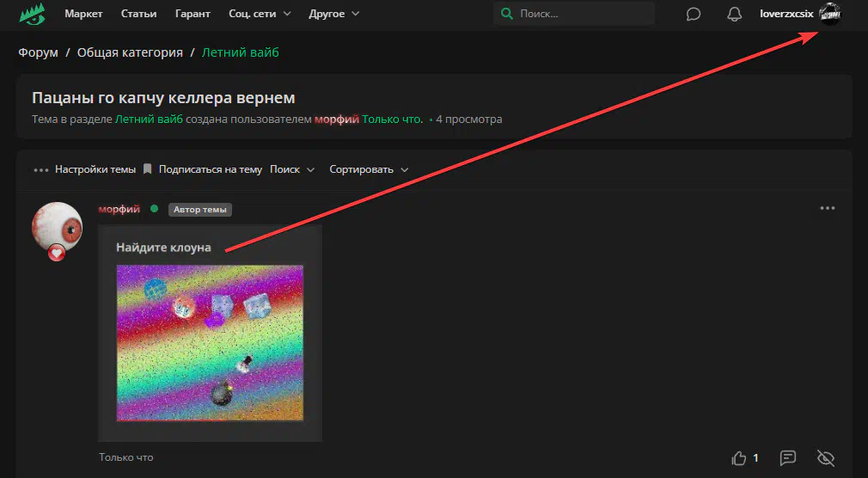Open the Гарант page

tap(193, 14)
